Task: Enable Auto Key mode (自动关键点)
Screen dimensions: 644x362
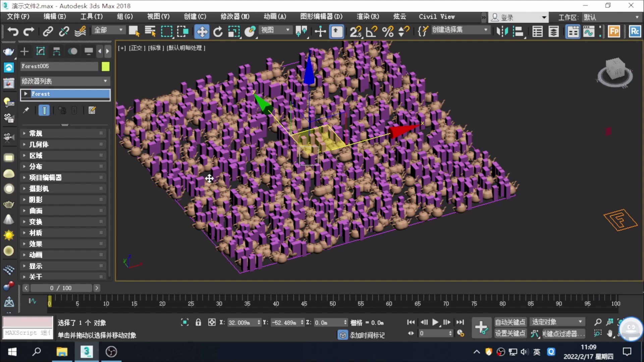Action: tap(510, 322)
